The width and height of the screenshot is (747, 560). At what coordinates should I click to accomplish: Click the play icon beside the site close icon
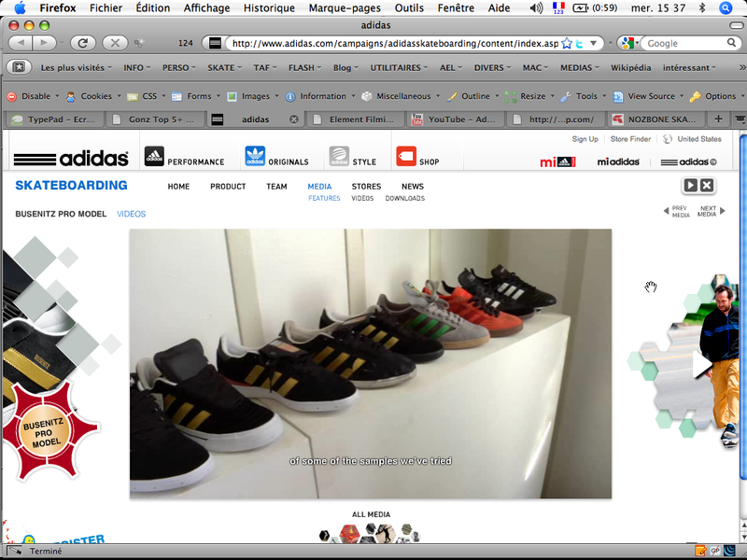690,185
